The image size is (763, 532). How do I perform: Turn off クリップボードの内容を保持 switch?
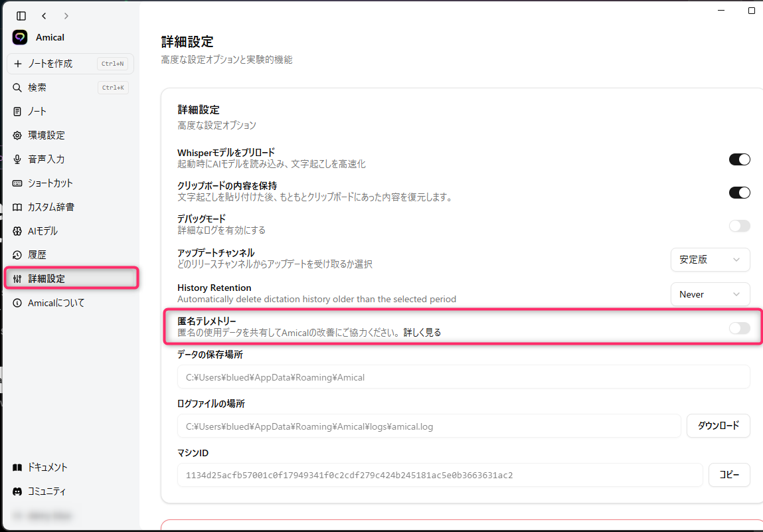(x=739, y=193)
